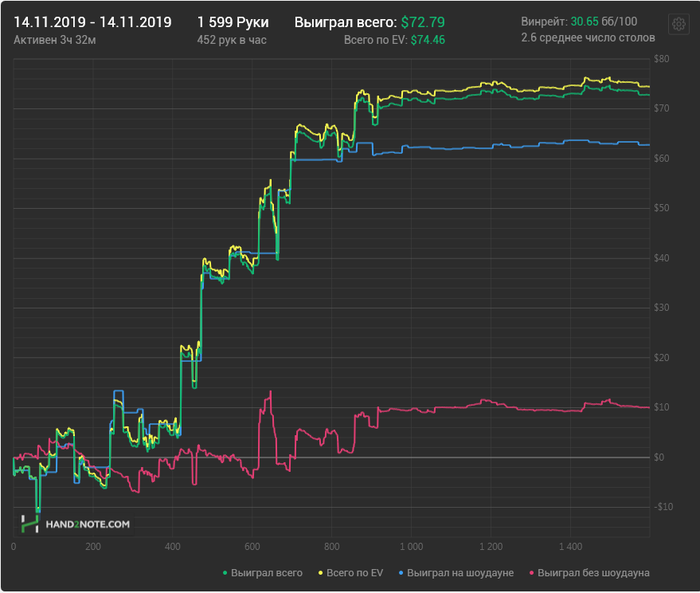Click the $10 y-axis label
Image resolution: width=700 pixels, height=593 pixels.
661,407
